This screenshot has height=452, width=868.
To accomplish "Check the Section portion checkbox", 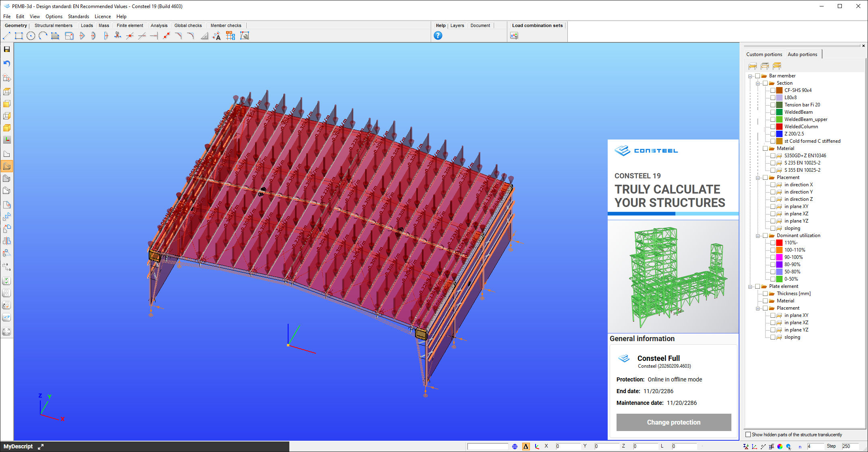I will tap(765, 83).
